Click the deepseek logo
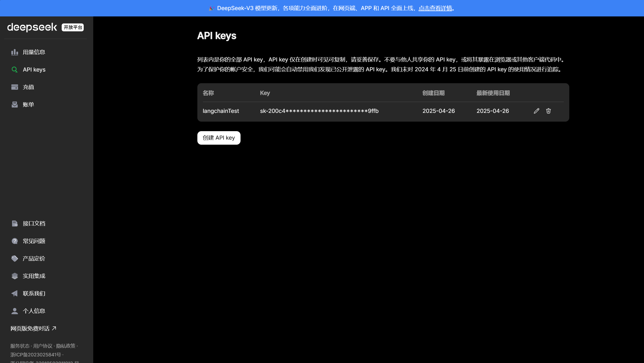The height and width of the screenshot is (363, 644). pyautogui.click(x=32, y=27)
